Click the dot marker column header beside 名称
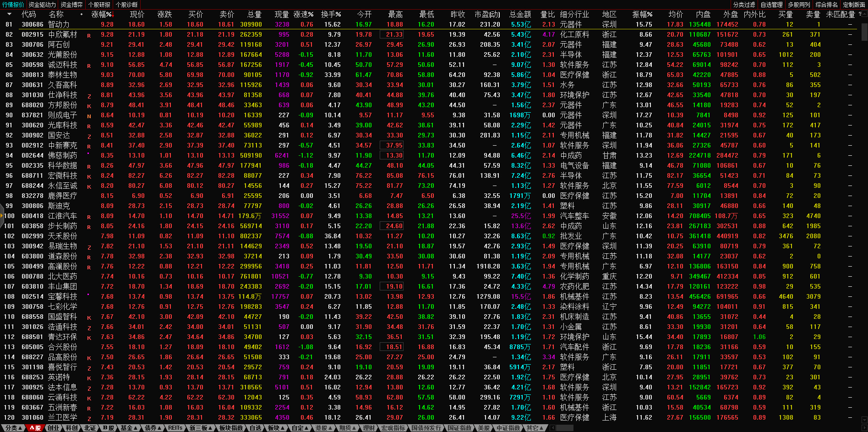Viewport: 868px width, 432px height. click(x=82, y=14)
